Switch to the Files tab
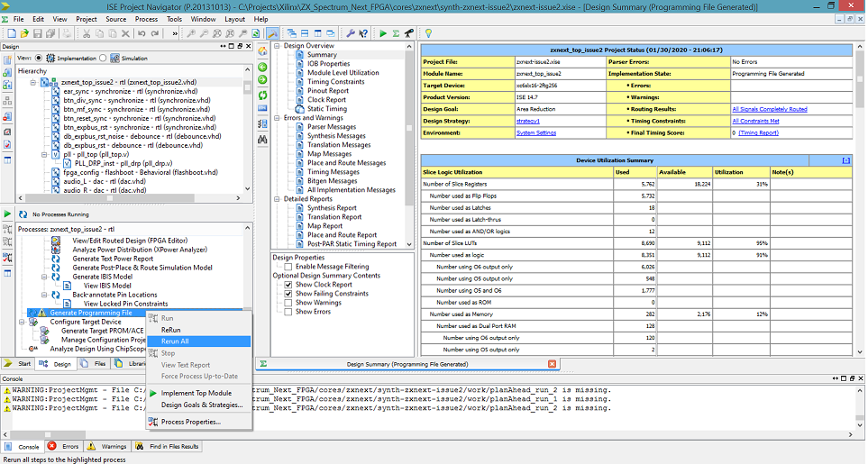Image resolution: width=868 pixels, height=464 pixels. coord(94,363)
